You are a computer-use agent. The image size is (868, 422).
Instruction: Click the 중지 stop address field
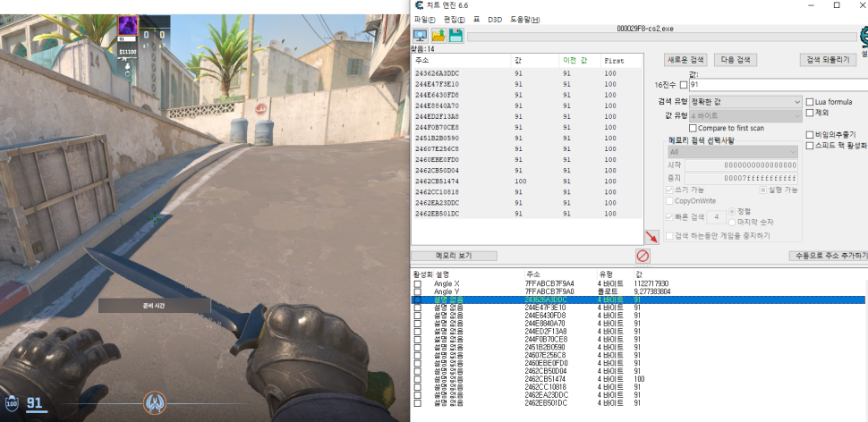pyautogui.click(x=741, y=178)
